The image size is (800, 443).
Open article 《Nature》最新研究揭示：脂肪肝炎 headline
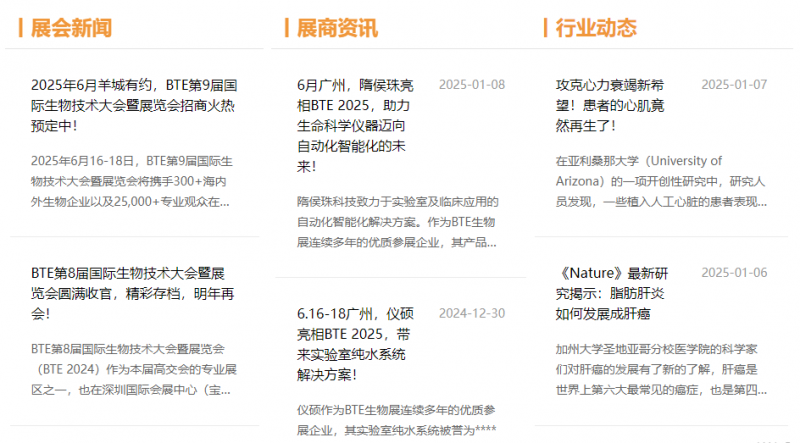click(612, 293)
